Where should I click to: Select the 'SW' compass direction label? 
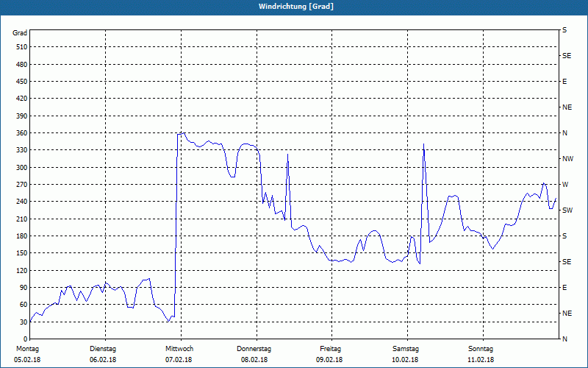tap(567, 210)
